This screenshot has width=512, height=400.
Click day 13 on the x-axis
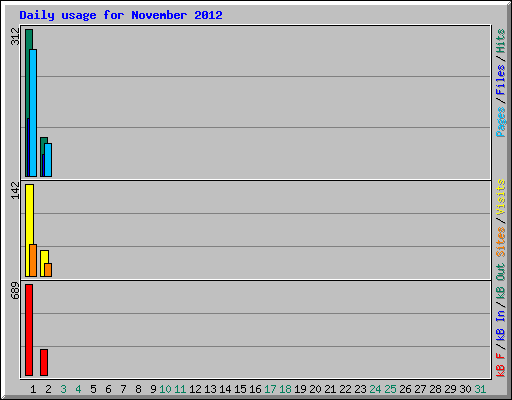[x=210, y=389]
